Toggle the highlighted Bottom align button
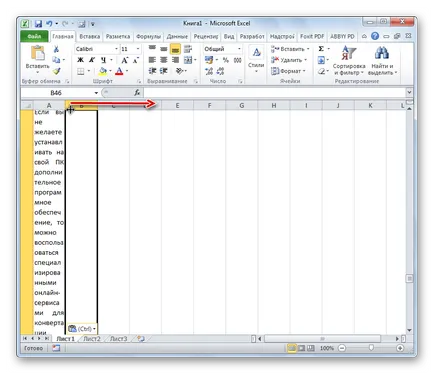This screenshot has height=374, width=434. [x=175, y=49]
